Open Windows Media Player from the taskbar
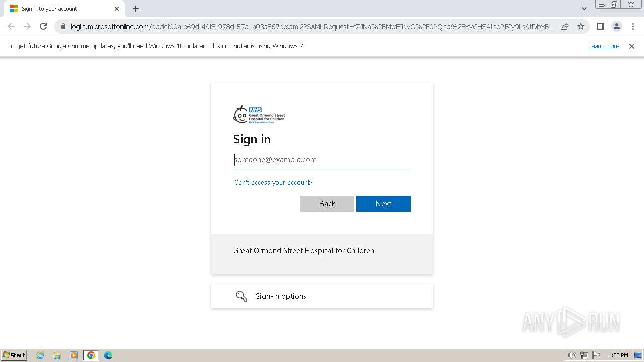The width and height of the screenshot is (644, 362). pyautogui.click(x=74, y=355)
